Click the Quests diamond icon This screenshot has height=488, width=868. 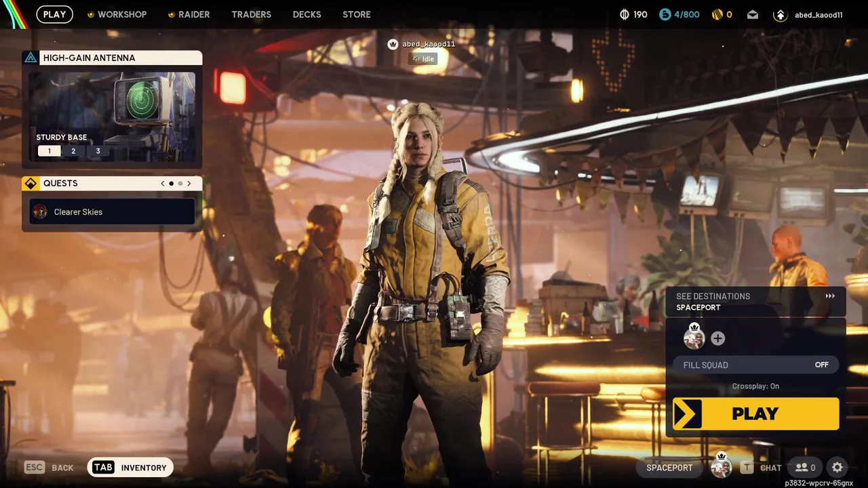(x=31, y=184)
